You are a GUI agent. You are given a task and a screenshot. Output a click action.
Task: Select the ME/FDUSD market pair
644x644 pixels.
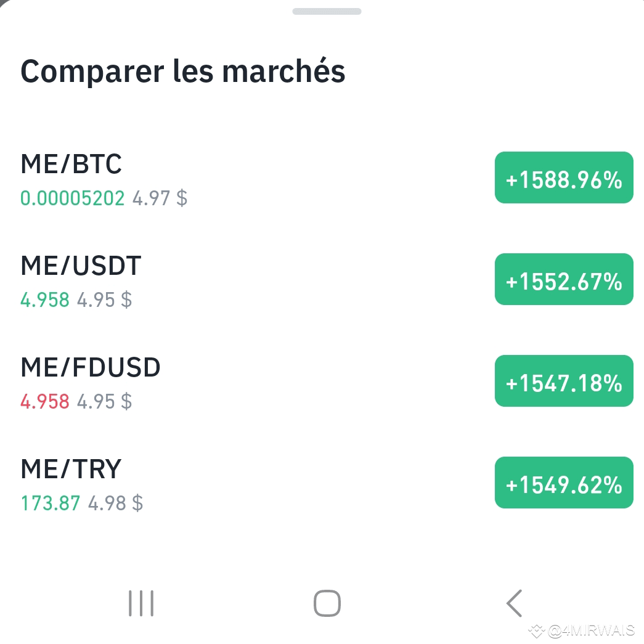tap(90, 367)
